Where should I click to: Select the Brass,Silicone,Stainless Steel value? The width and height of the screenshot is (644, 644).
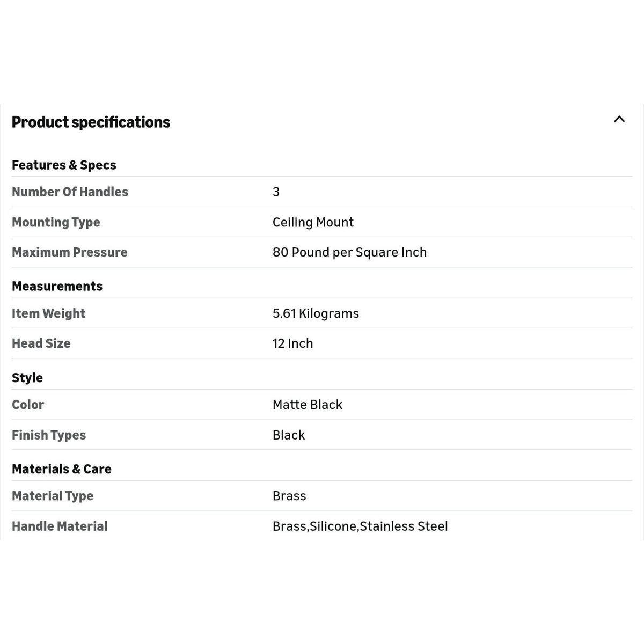[360, 526]
